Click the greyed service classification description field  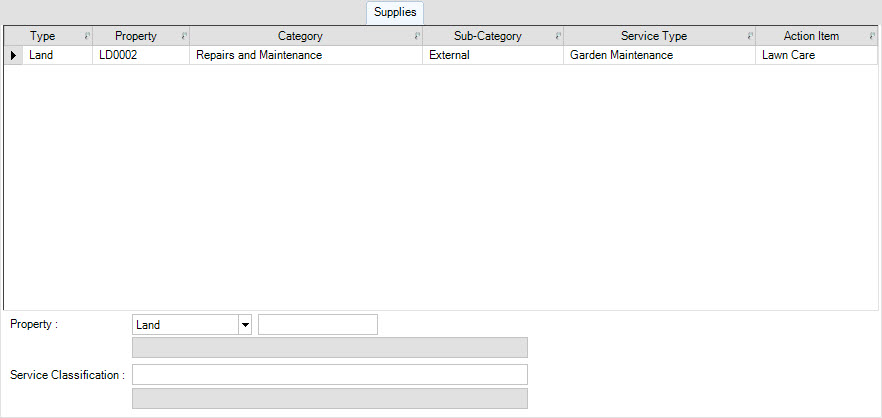point(330,398)
